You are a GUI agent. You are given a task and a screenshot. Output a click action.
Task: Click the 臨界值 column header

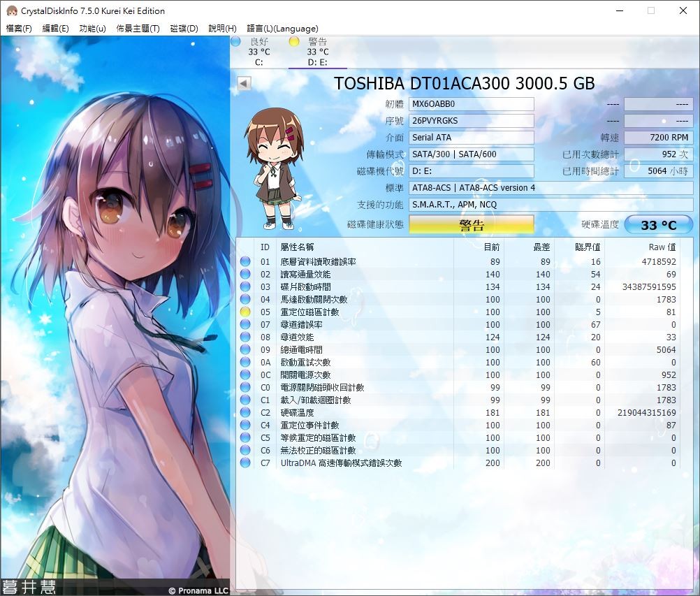pyautogui.click(x=588, y=247)
